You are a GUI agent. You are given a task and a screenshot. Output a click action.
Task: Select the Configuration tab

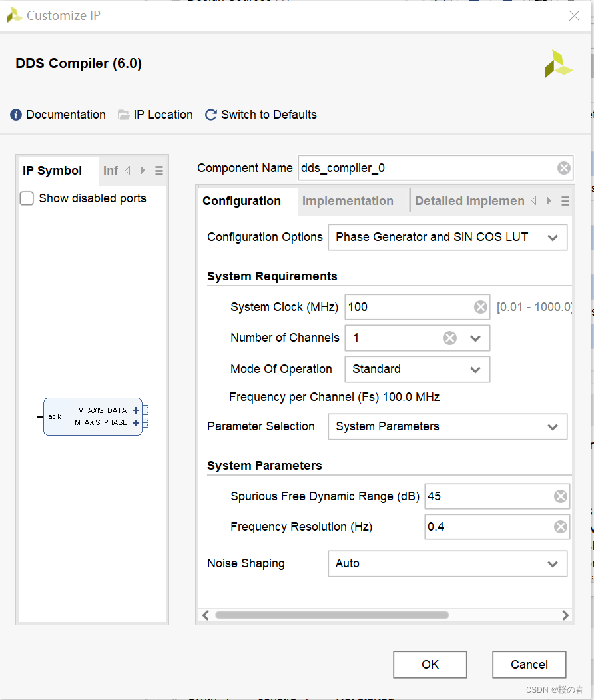(x=242, y=201)
